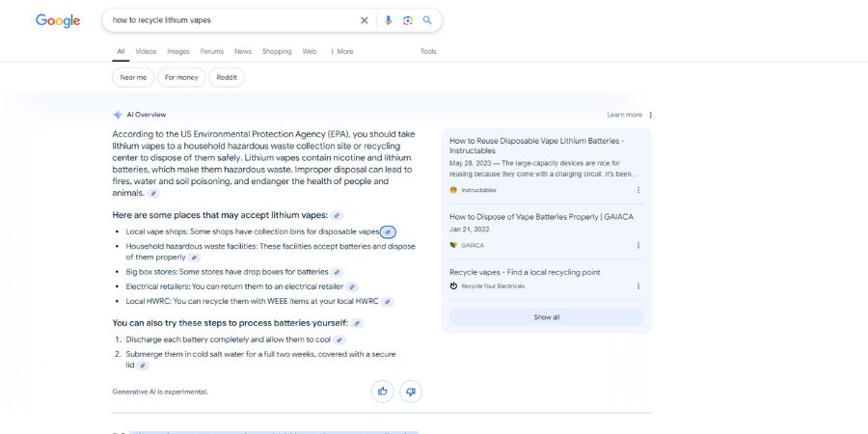Open link icon beside 'process batteries yourself' heading
Viewport: 868px width, 434px height.
pyautogui.click(x=357, y=323)
